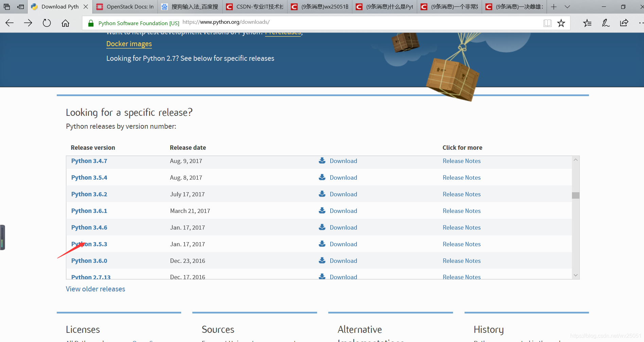Open the Docker images link
The width and height of the screenshot is (644, 342).
point(129,44)
